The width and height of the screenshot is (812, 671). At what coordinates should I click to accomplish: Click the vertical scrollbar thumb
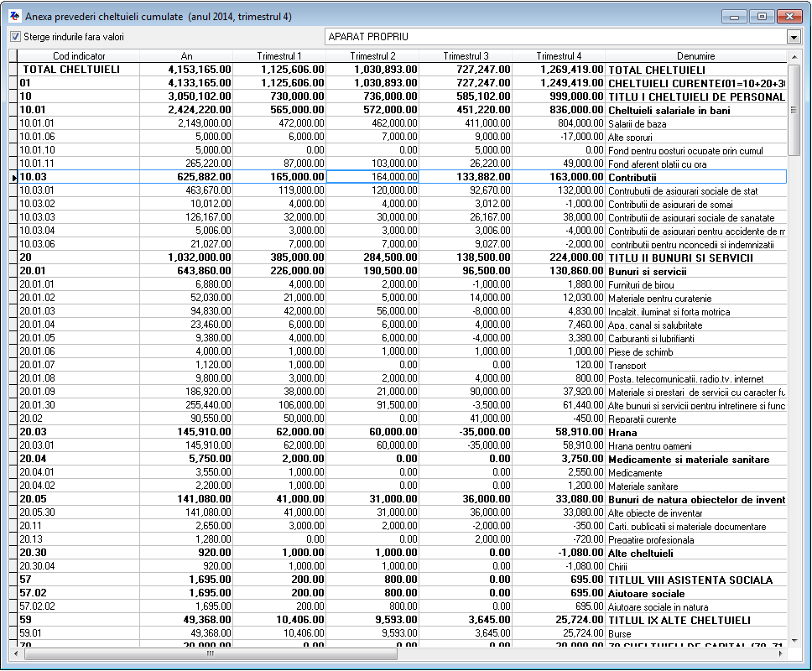pos(794,109)
